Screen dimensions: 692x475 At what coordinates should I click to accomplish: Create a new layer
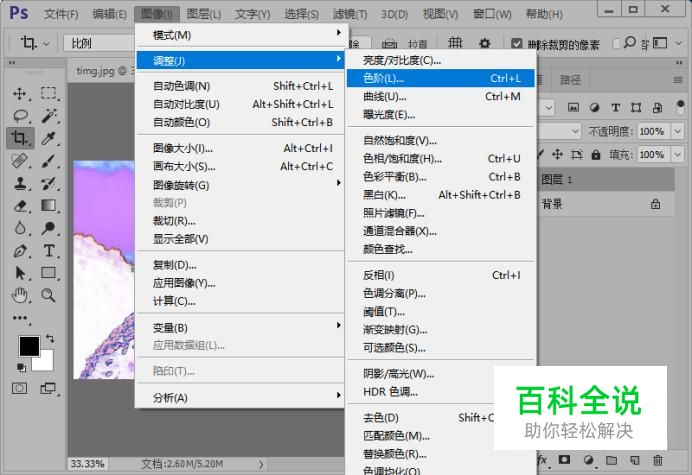coord(635,460)
